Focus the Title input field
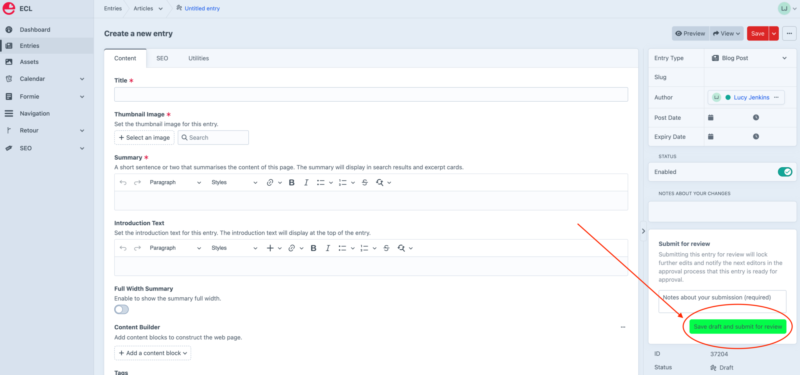800x375 pixels. click(x=371, y=94)
